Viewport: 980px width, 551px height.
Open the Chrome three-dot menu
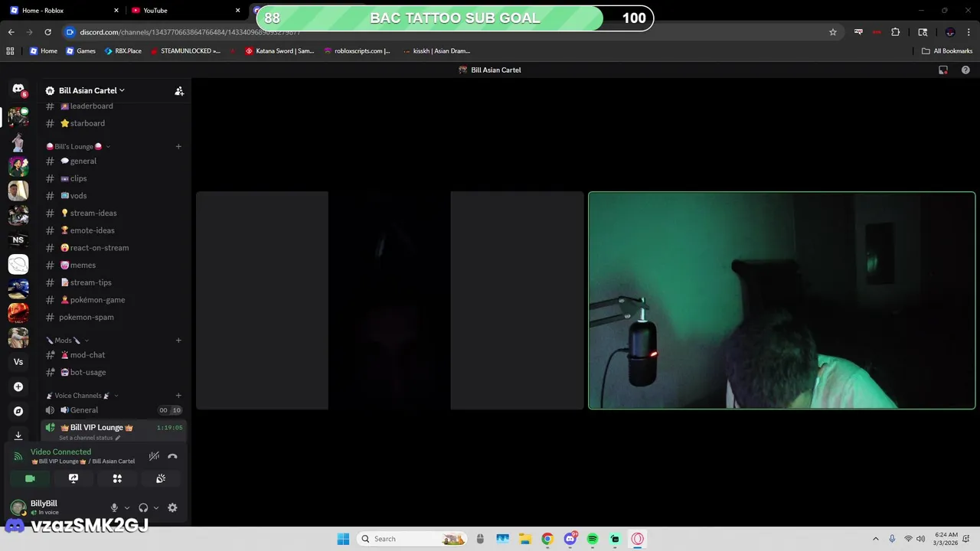pos(969,32)
